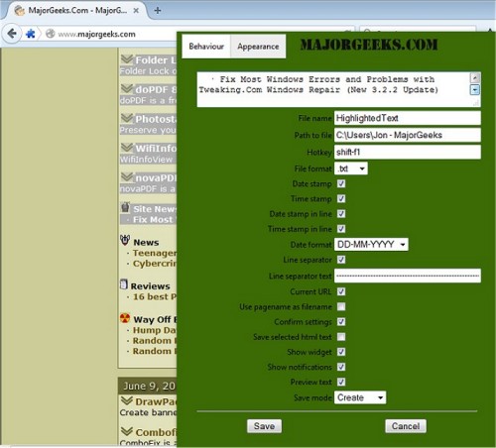Toggle the Time stamp checkbox
This screenshot has height=448, width=496.
coord(341,198)
